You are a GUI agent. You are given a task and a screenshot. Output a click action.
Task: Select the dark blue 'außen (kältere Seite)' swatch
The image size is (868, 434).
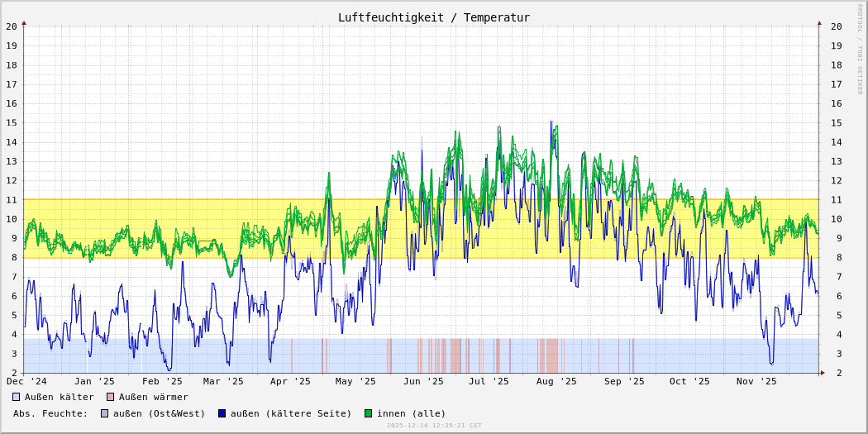pos(222,413)
